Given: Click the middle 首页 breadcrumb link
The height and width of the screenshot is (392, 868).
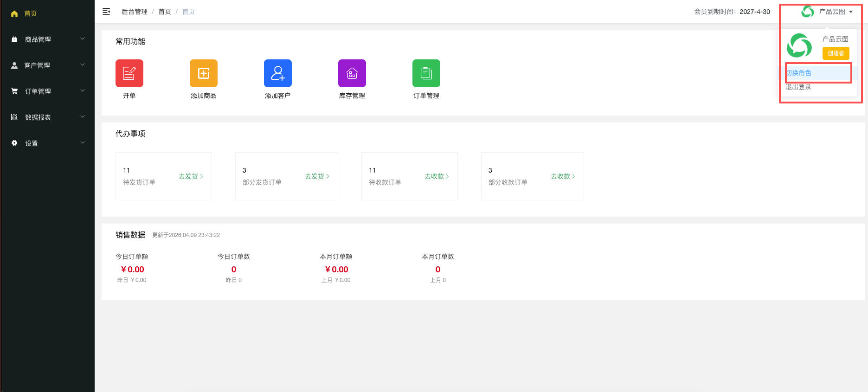Looking at the screenshot, I should coord(165,12).
